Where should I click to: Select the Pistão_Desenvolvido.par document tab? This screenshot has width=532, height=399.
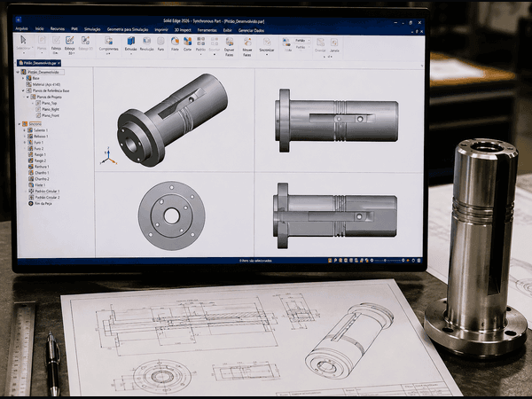click(x=37, y=63)
